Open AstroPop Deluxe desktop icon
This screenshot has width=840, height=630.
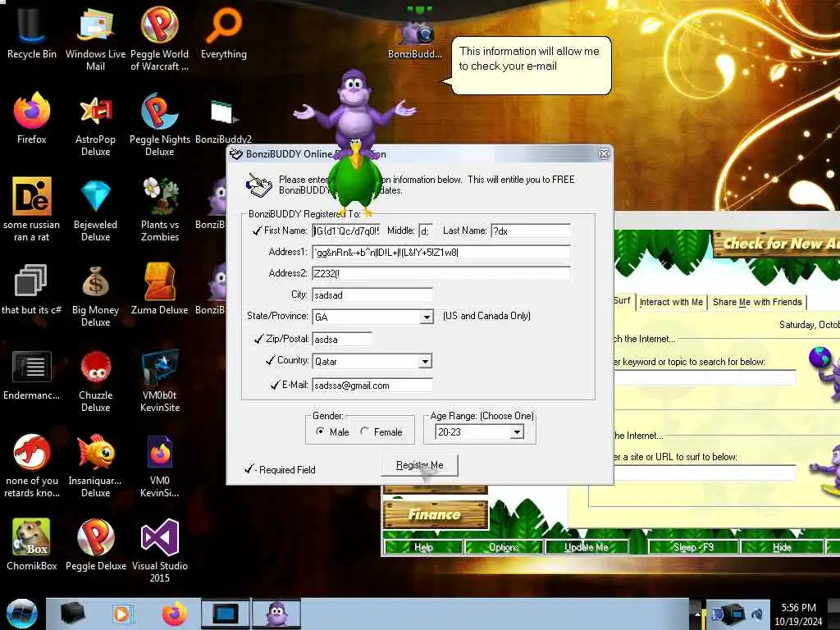coord(95,125)
